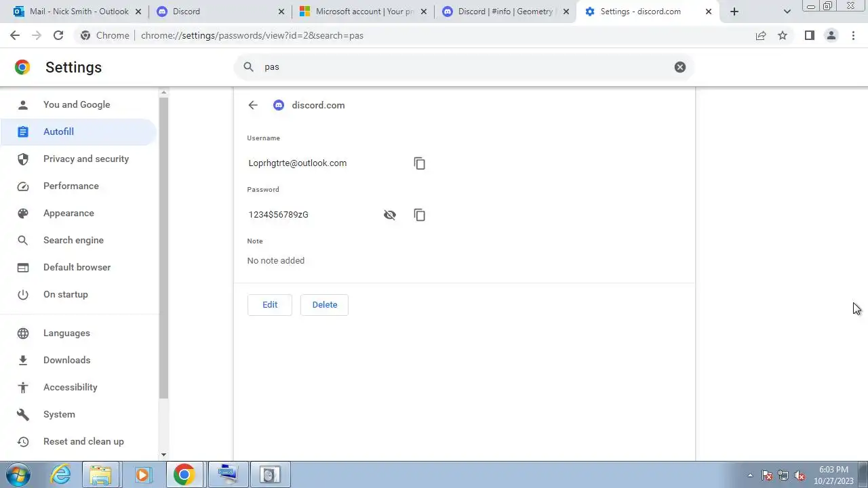The width and height of the screenshot is (868, 488).
Task: Open Appearance settings
Action: click(79, 213)
